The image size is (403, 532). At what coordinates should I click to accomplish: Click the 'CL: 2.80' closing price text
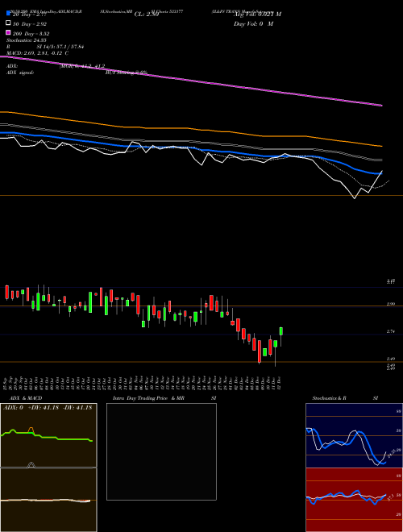147,15
